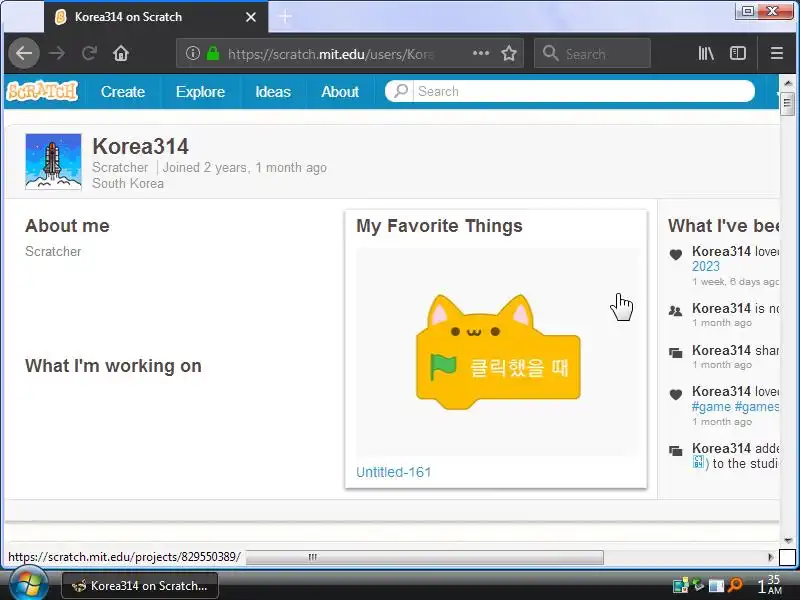Open page actions three-dot menu
Screen dimensions: 800x600
pos(481,53)
